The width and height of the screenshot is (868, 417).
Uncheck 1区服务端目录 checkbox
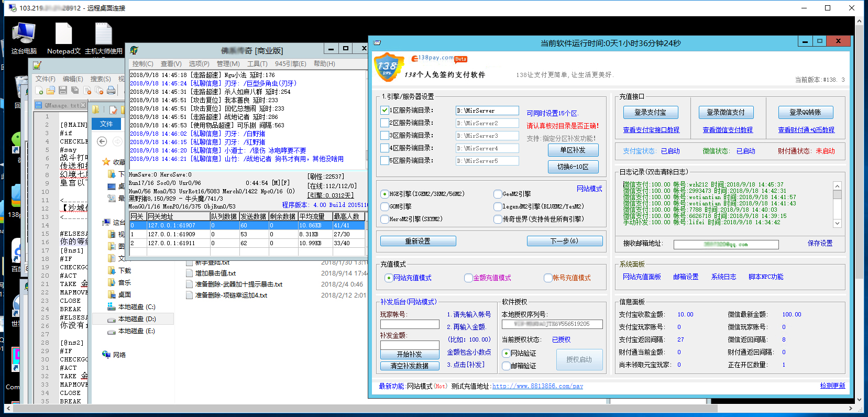(385, 111)
